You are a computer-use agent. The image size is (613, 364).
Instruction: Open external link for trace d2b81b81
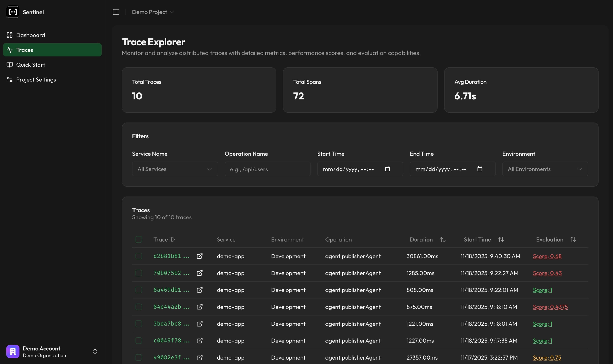[x=200, y=256]
